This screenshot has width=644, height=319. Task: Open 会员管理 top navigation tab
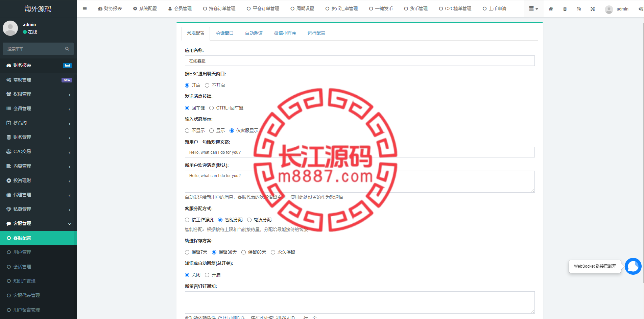coord(180,9)
